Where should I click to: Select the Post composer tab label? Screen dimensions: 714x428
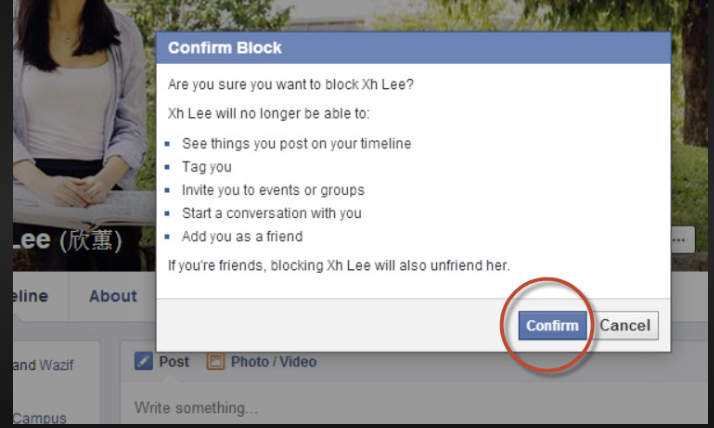[x=174, y=362]
